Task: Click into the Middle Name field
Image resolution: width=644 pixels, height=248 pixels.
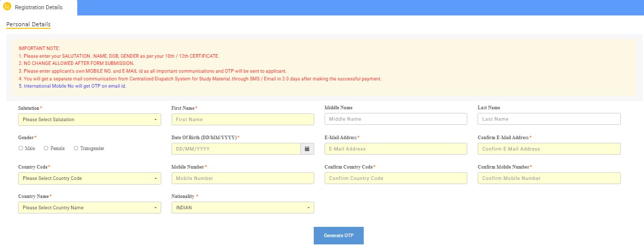Action: coord(395,119)
